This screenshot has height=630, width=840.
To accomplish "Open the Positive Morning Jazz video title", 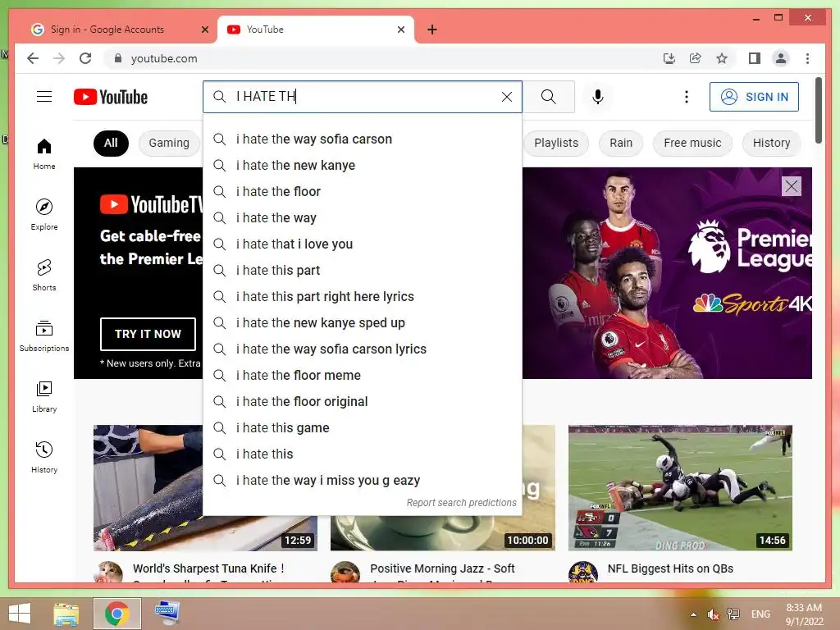I will [x=442, y=568].
